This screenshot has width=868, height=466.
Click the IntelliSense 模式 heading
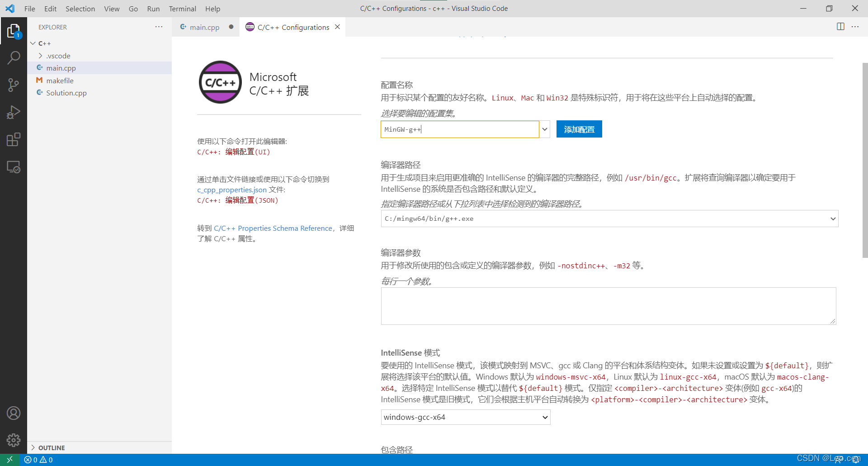[410, 353]
